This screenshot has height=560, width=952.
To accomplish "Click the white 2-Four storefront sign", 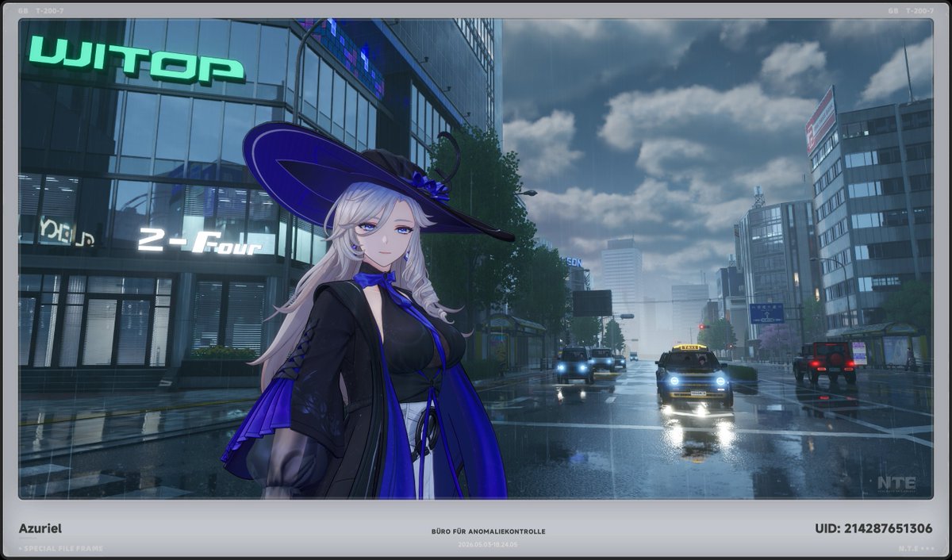I will (x=199, y=241).
